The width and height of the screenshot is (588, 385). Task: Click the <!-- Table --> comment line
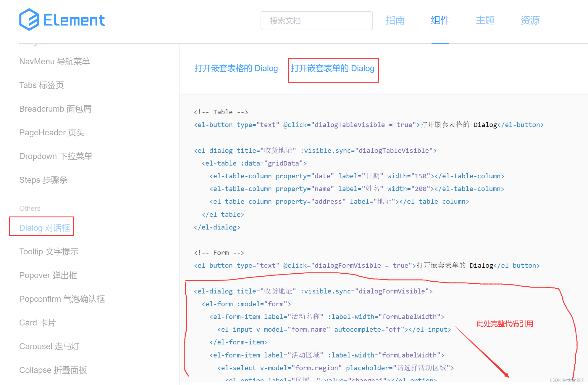pyautogui.click(x=221, y=112)
